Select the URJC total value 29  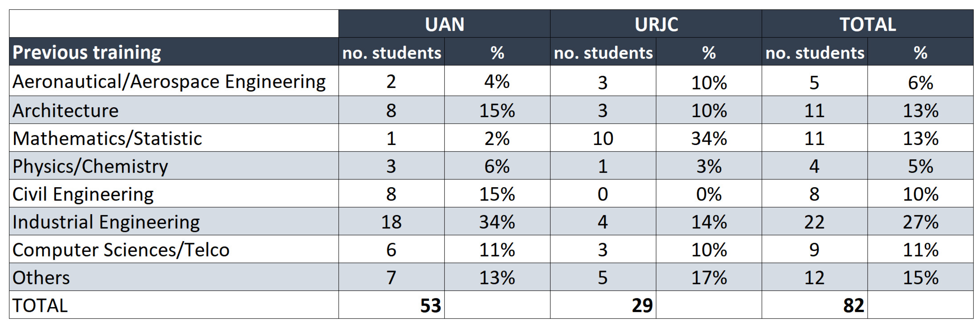click(642, 306)
